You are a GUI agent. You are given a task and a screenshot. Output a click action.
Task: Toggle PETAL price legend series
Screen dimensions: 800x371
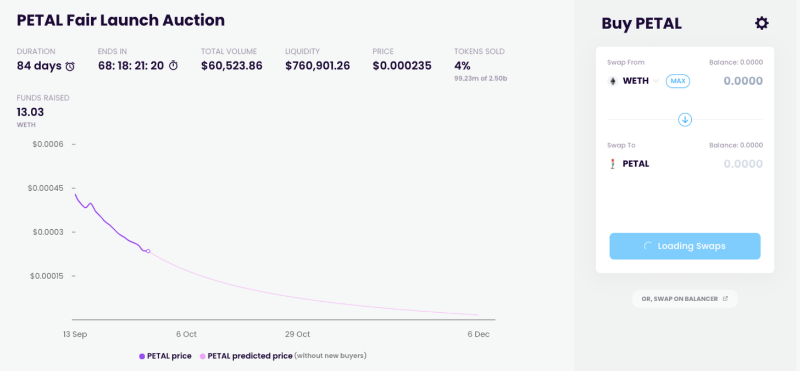[165, 356]
